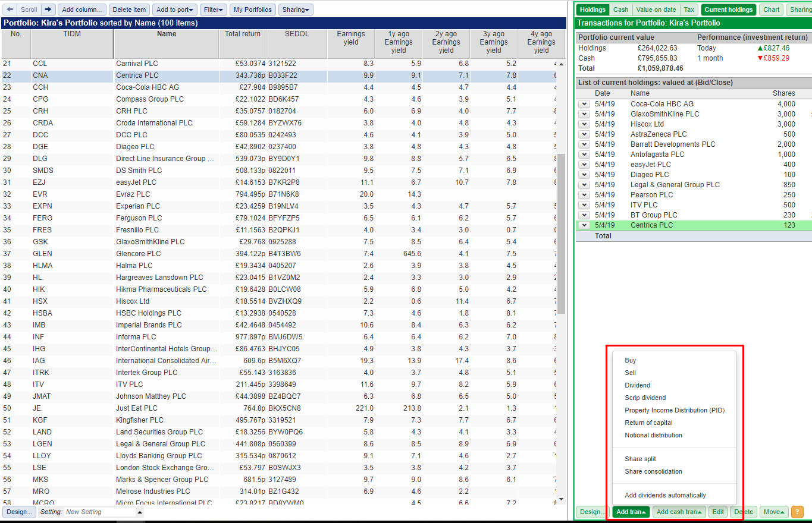Click the scroll right arrow button
Screen dimensions: 812x523
coord(49,10)
